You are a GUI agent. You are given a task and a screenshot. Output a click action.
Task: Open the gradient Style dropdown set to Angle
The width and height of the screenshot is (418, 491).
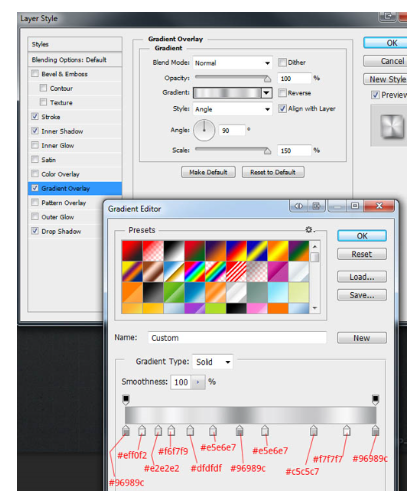click(x=232, y=109)
